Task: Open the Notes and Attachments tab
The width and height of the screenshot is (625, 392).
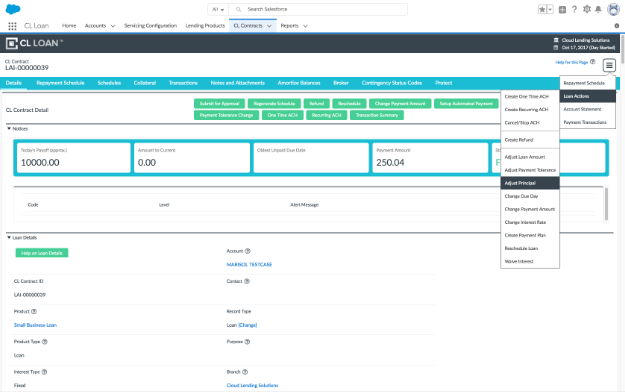Action: click(238, 83)
